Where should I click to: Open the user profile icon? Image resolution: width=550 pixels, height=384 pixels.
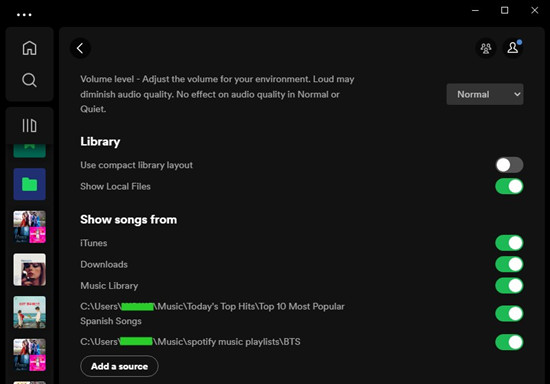(513, 48)
